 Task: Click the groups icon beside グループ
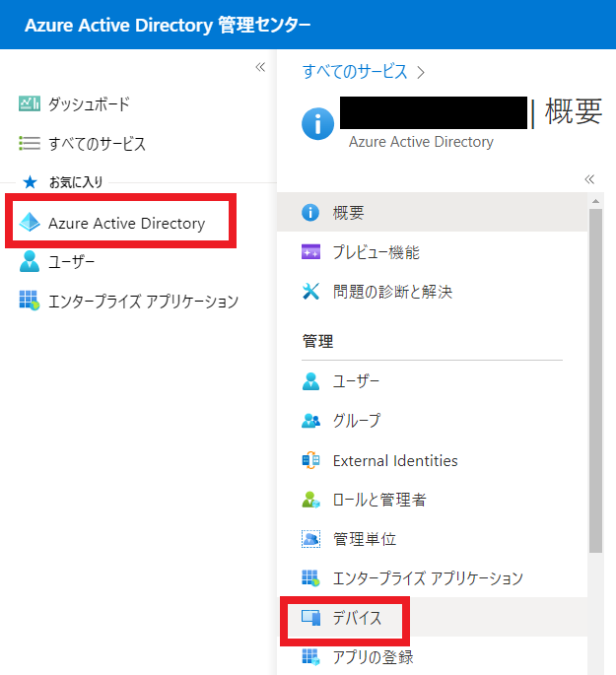click(x=310, y=421)
